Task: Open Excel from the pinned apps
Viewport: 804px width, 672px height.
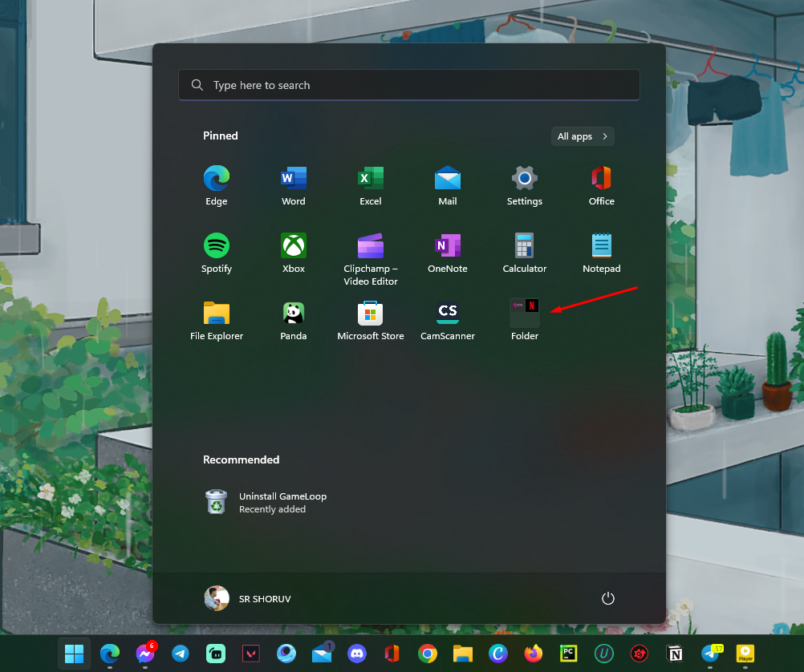Action: pos(371,178)
